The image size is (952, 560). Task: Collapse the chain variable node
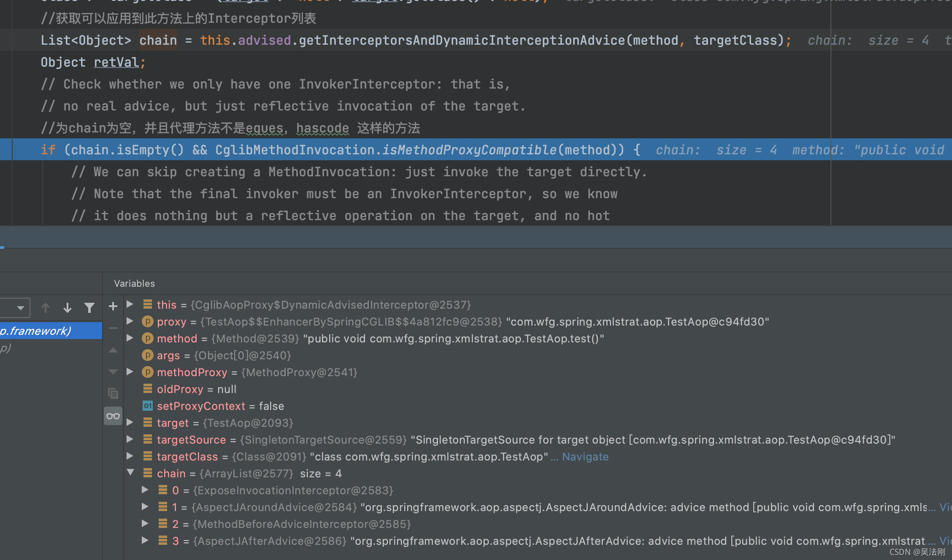tap(130, 473)
